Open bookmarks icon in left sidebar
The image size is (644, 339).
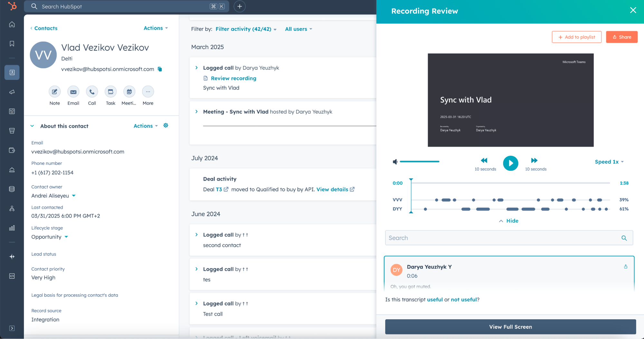click(x=12, y=44)
